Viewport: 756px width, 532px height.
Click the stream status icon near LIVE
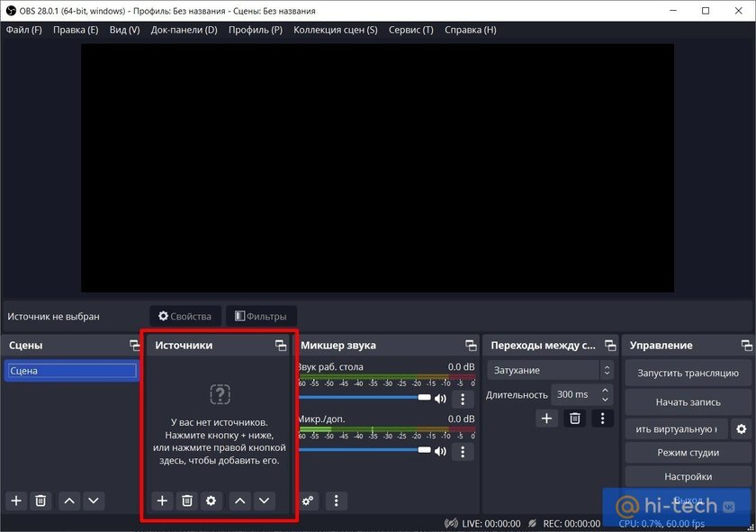(x=451, y=524)
